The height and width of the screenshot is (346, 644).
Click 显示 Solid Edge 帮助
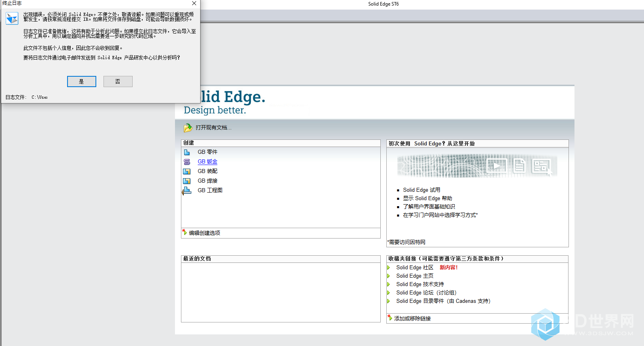click(x=427, y=198)
